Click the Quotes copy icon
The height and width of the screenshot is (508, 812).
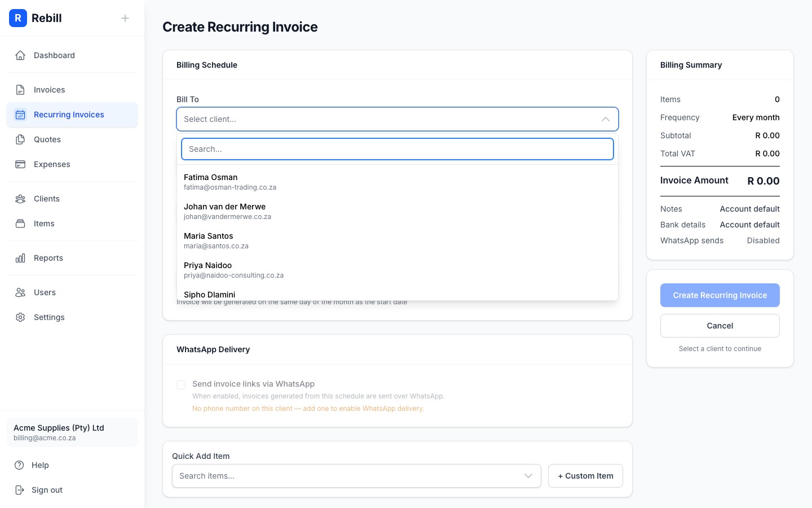point(21,139)
